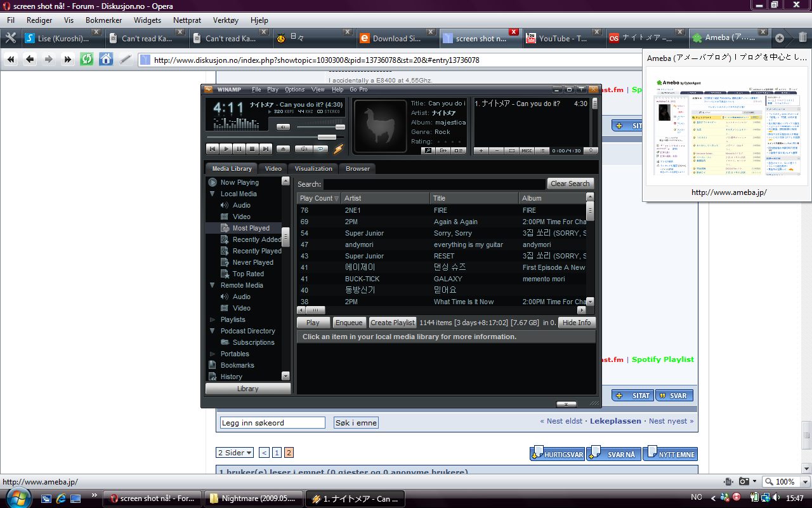Viewport: 812px width, 508px height.
Task: Select Top Rated smart view
Action: (248, 274)
